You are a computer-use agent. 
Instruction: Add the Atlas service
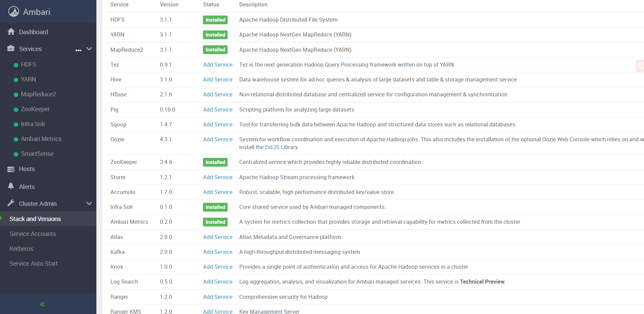218,237
